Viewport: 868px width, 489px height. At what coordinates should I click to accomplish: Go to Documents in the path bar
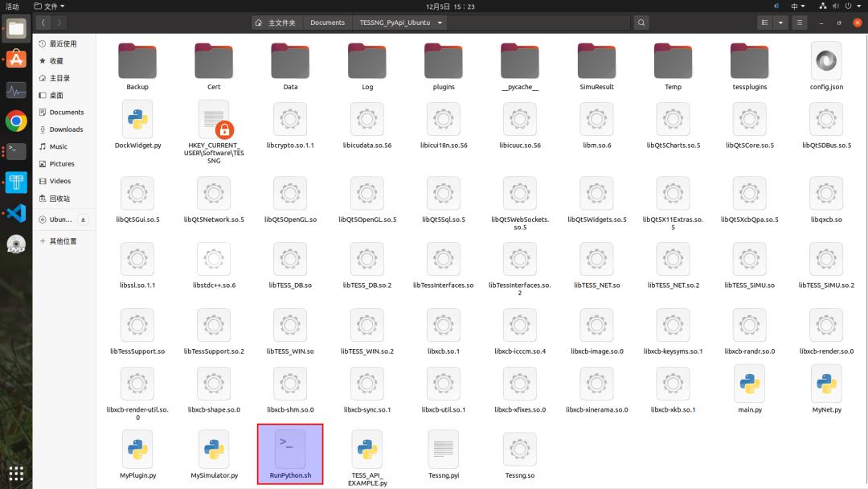click(x=327, y=23)
